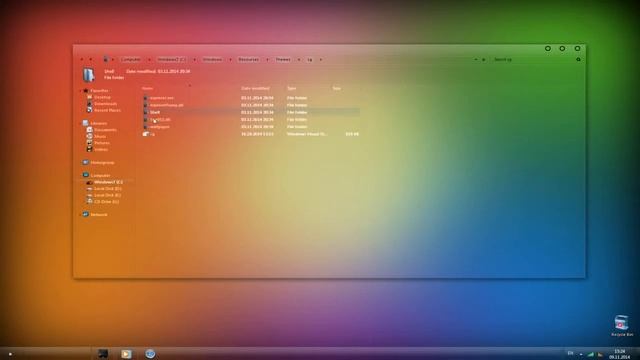
Task: Click the Start orb on the taskbar
Action: pyautogui.click(x=10, y=354)
